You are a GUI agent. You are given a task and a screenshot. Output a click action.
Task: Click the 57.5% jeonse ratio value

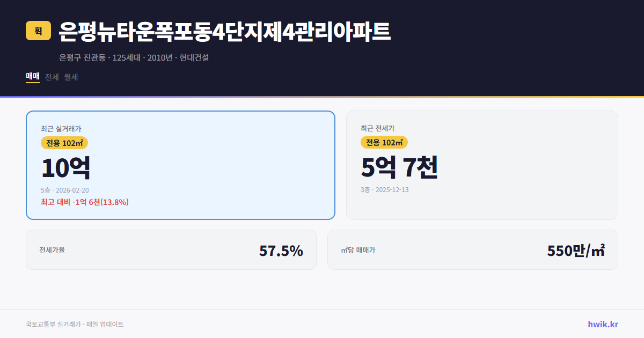point(281,249)
